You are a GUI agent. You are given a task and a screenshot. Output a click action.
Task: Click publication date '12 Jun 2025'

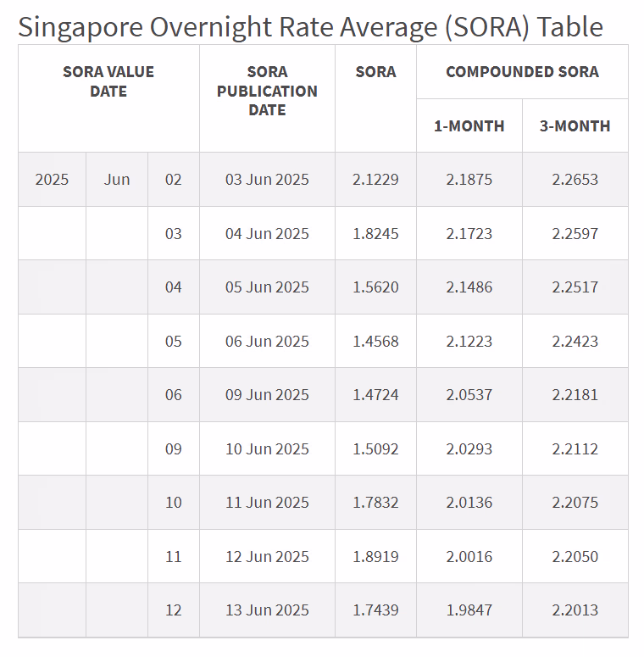(267, 556)
